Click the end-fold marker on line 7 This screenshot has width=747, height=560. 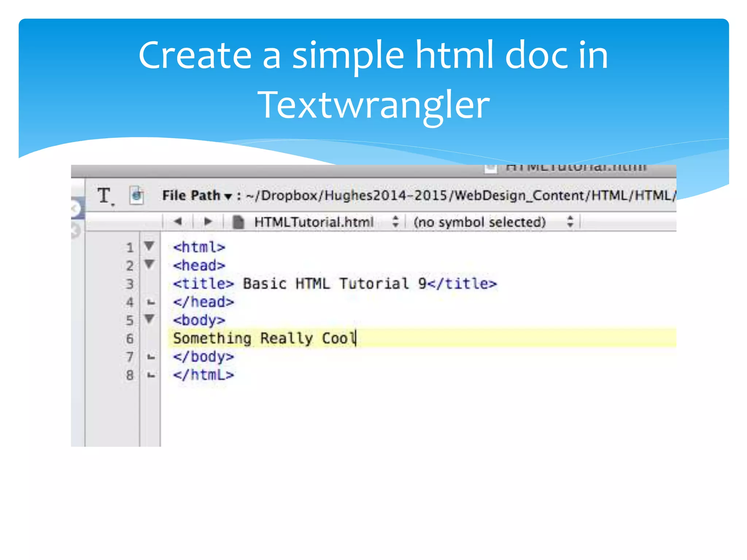(151, 357)
